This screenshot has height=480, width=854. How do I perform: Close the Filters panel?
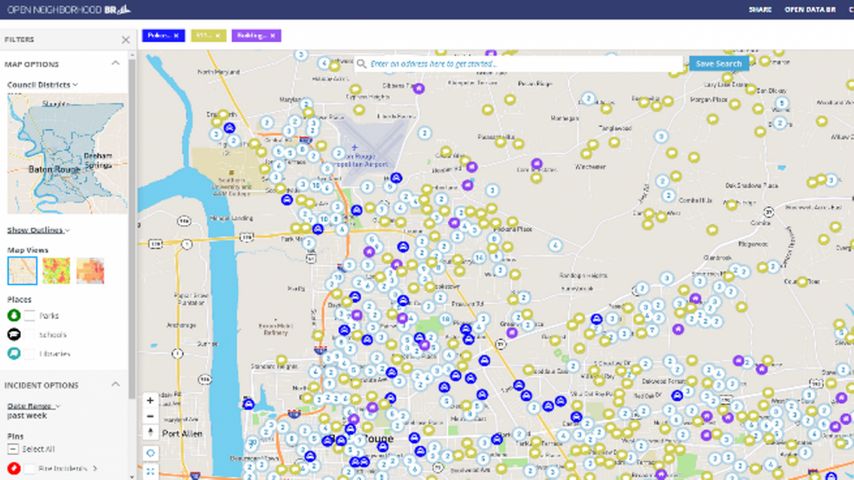click(x=125, y=40)
